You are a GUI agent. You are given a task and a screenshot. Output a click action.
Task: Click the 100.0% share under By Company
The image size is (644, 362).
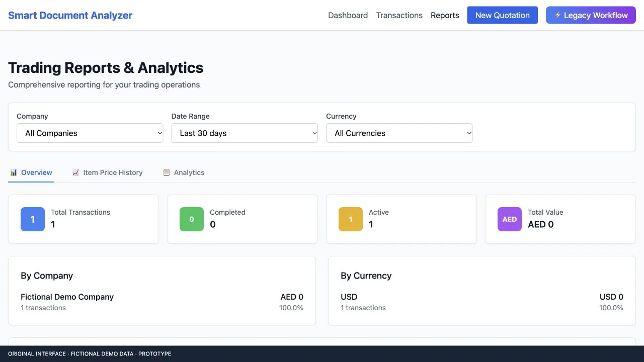[x=291, y=308]
